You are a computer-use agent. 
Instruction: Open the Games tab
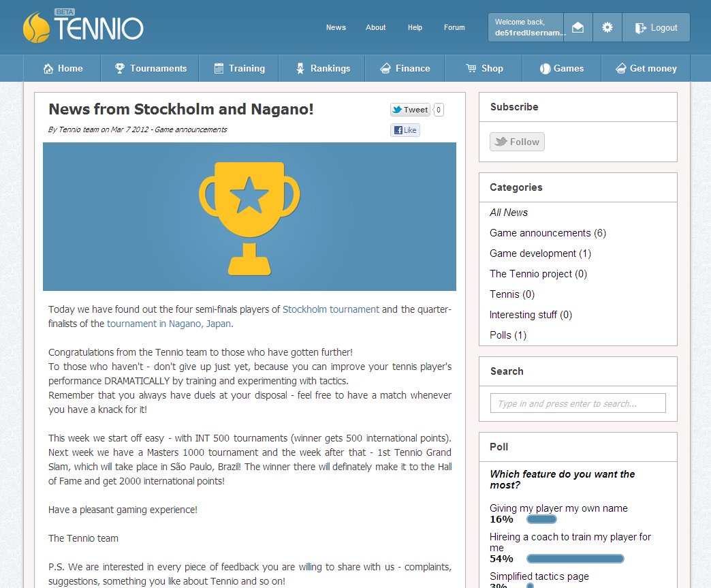point(562,69)
